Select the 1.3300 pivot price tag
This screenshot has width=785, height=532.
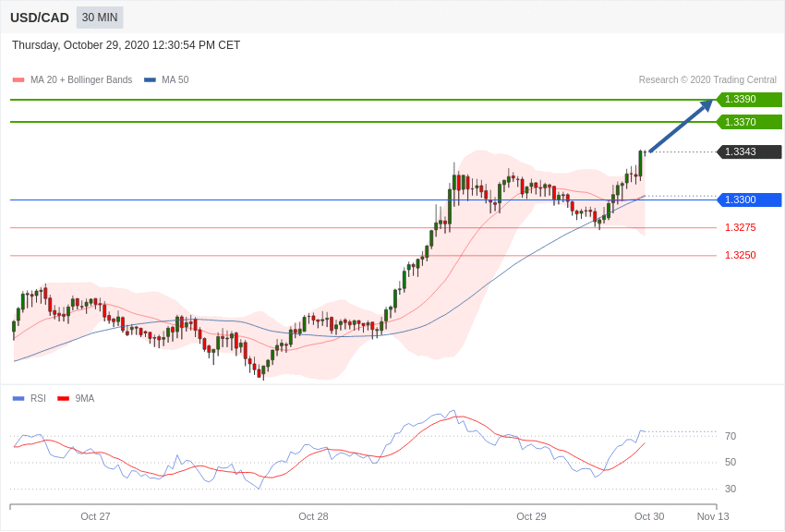(749, 199)
